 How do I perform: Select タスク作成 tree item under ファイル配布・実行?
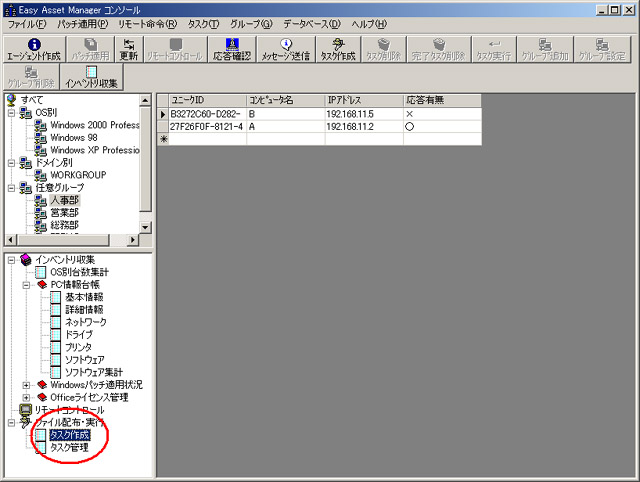tap(69, 435)
